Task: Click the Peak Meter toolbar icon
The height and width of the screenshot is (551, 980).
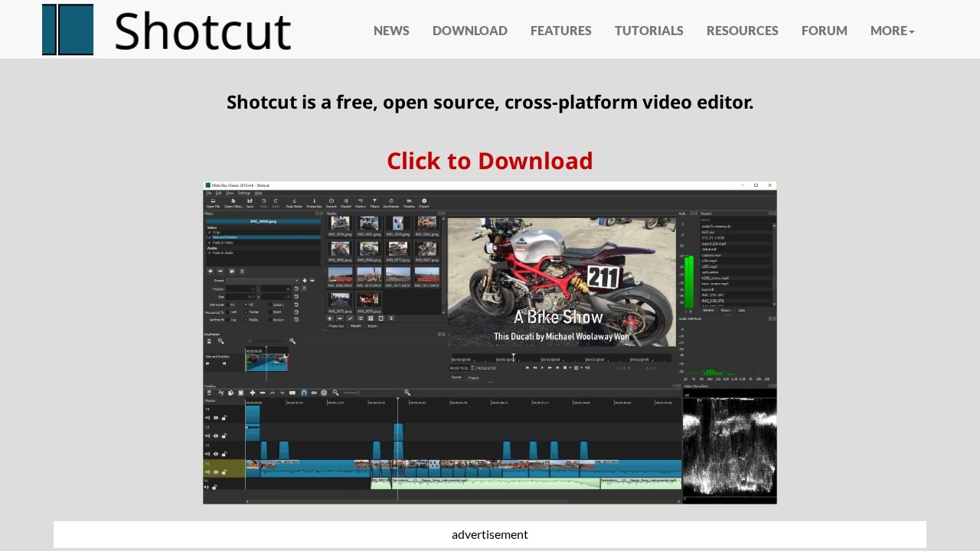Action: [x=294, y=201]
